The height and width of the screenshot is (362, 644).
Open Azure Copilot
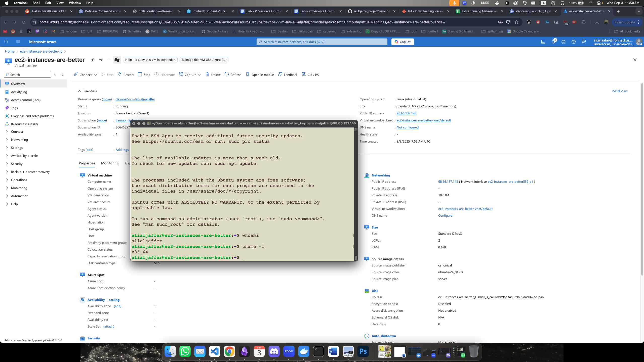(x=402, y=41)
